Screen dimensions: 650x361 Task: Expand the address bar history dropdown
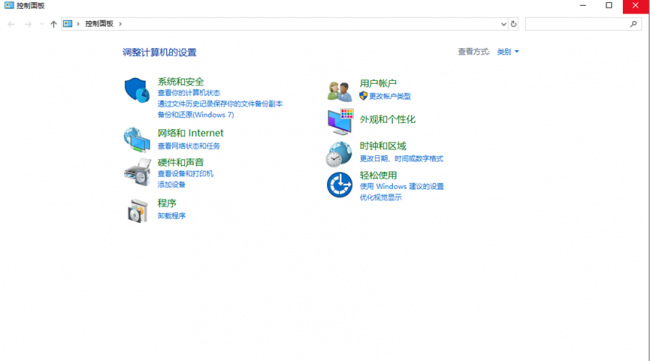coord(504,24)
